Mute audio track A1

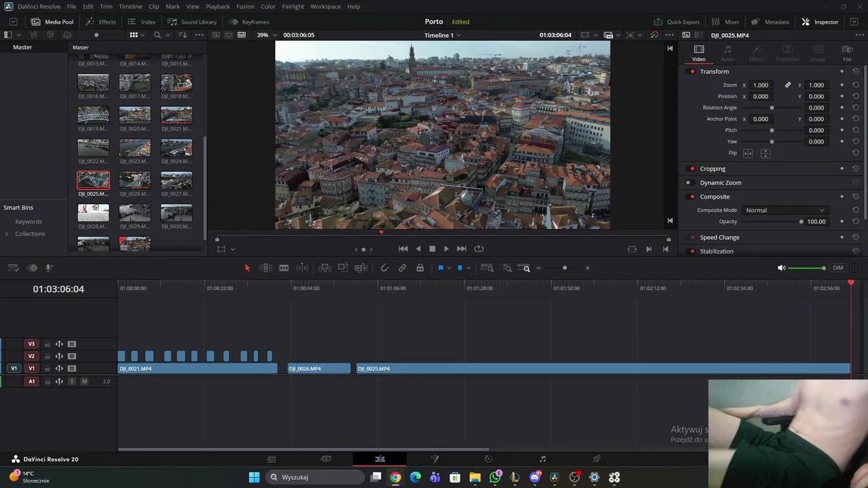tap(84, 382)
